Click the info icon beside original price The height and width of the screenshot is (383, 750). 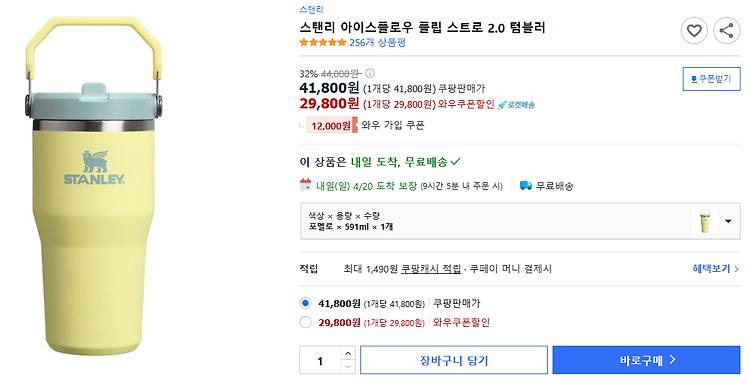tap(370, 73)
